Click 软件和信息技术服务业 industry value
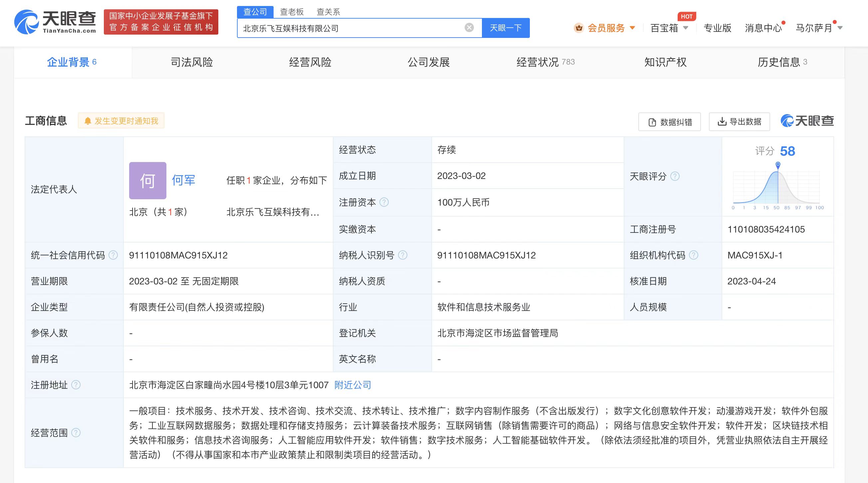 [484, 307]
